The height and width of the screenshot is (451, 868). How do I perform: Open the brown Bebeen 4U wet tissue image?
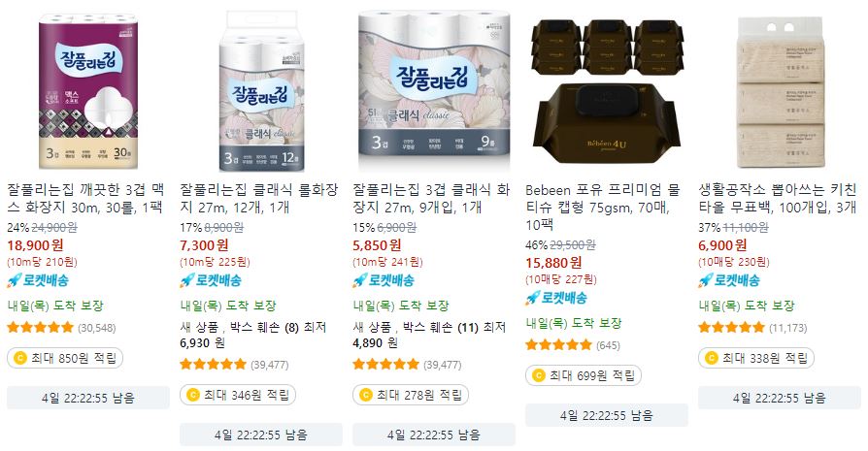pyautogui.click(x=607, y=91)
